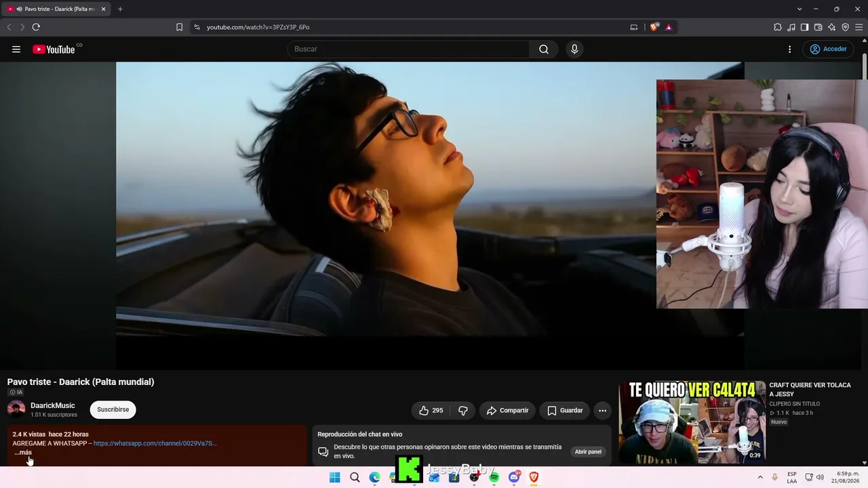Open the Brave VPN shield icon

click(845, 27)
